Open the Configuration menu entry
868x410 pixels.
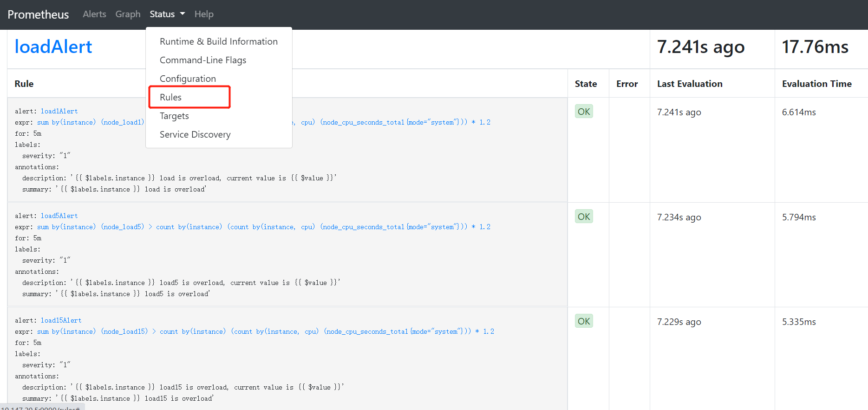point(219,79)
